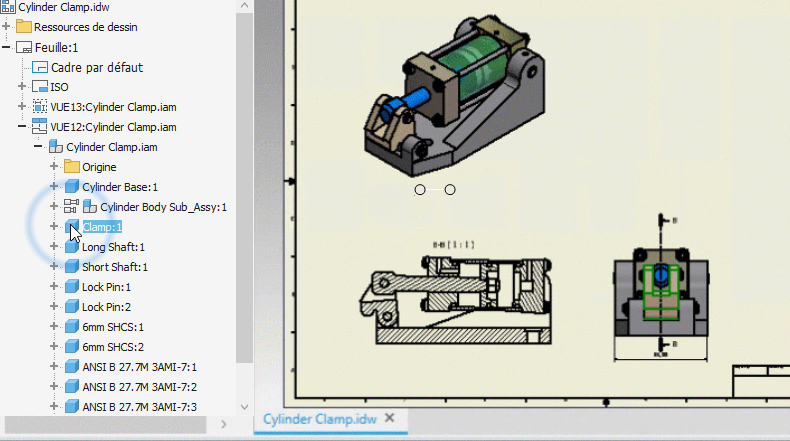Select Cadre par défaut entry
The height and width of the screenshot is (441, 790).
pyautogui.click(x=97, y=68)
